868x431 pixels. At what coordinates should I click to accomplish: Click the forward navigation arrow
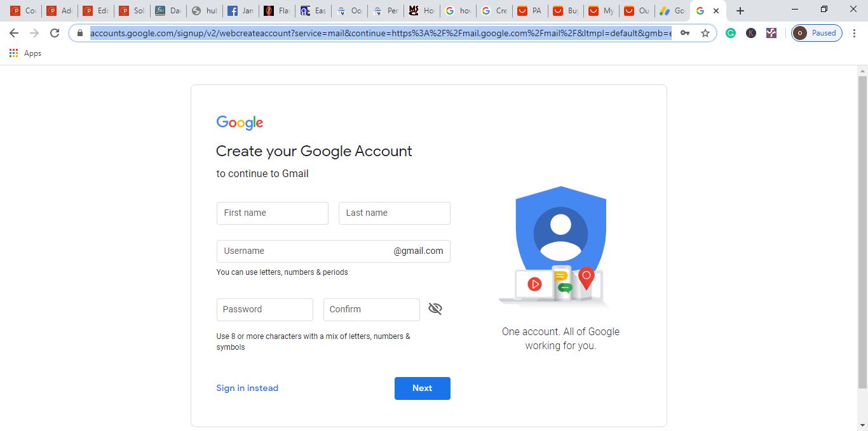pos(34,33)
